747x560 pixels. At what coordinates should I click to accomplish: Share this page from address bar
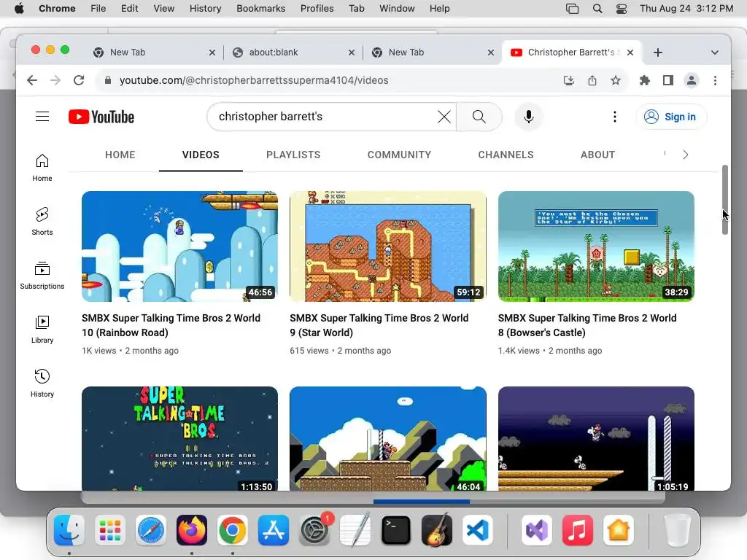click(x=592, y=80)
